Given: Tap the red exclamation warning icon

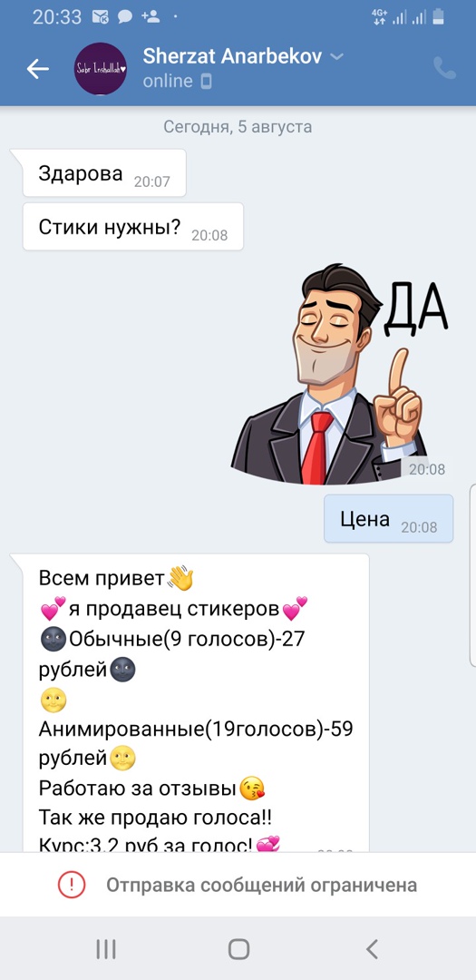Looking at the screenshot, I should [72, 885].
